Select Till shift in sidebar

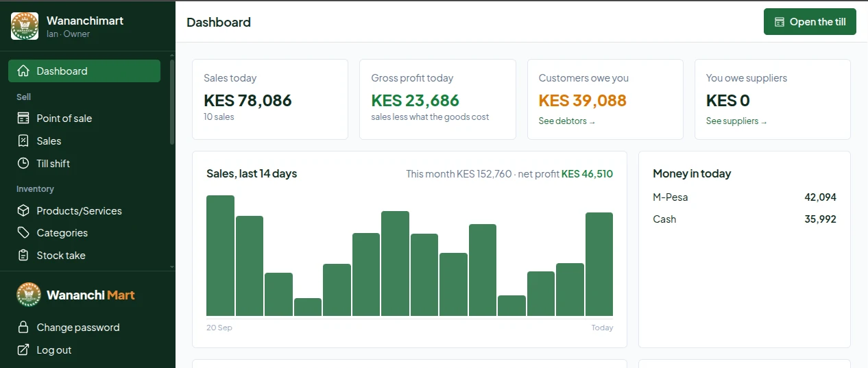84,163
